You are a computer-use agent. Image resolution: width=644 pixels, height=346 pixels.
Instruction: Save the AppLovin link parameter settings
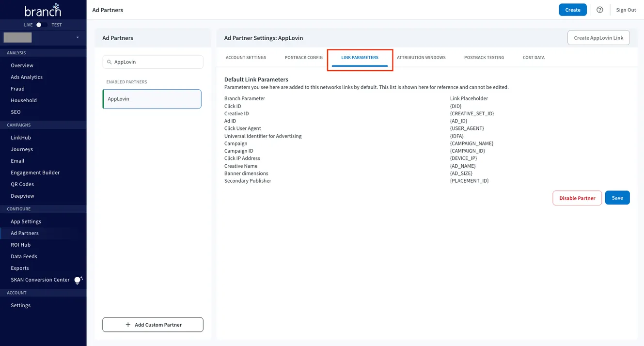click(x=617, y=197)
